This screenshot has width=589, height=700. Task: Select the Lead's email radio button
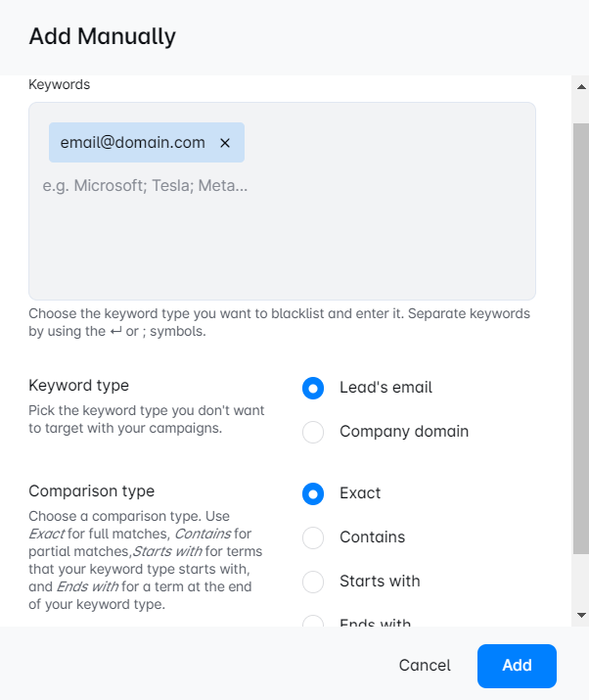point(313,388)
